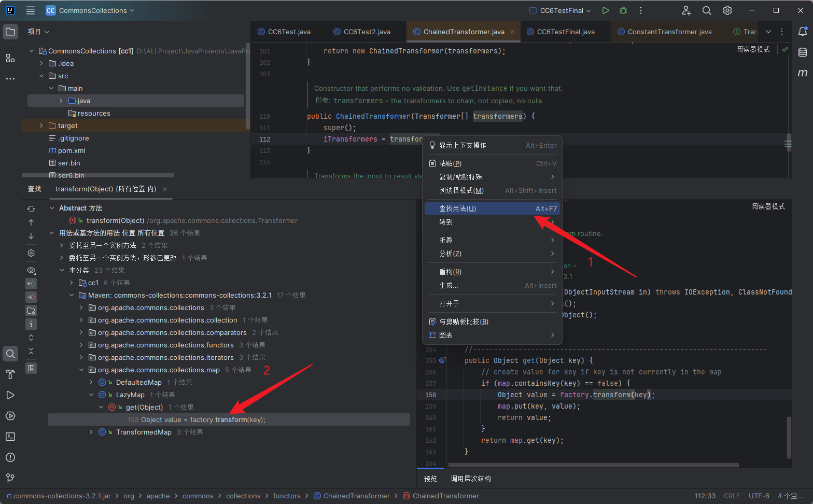
Task: Open IDE settings gear icon
Action: pyautogui.click(x=727, y=10)
